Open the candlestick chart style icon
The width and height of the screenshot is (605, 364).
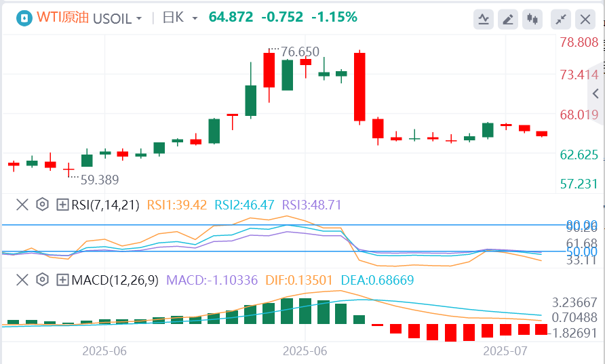[x=532, y=19]
